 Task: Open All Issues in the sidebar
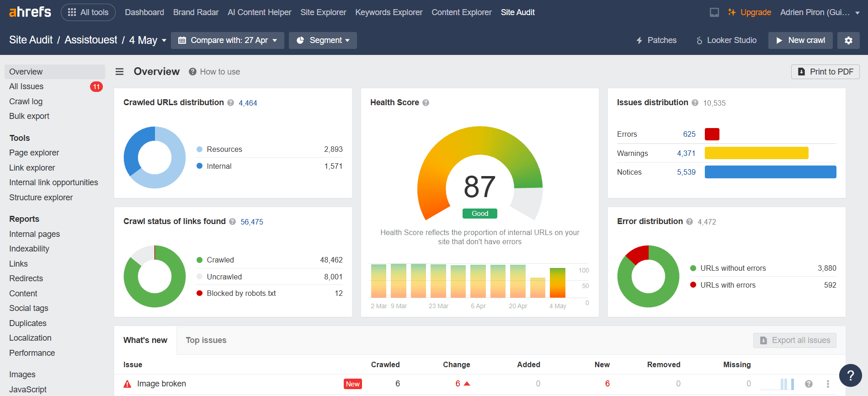[x=27, y=86]
